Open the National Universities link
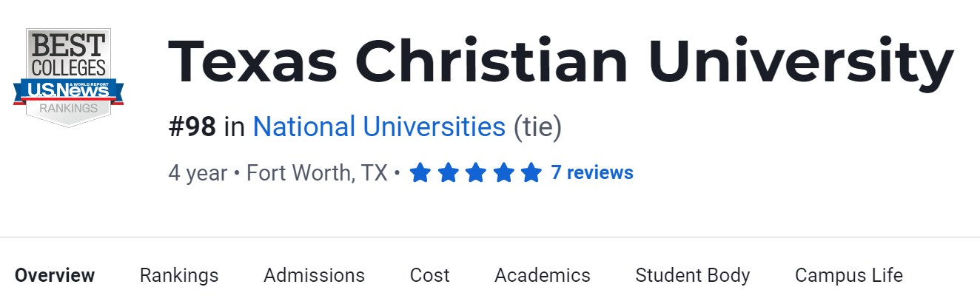The width and height of the screenshot is (980, 307). pyautogui.click(x=379, y=127)
